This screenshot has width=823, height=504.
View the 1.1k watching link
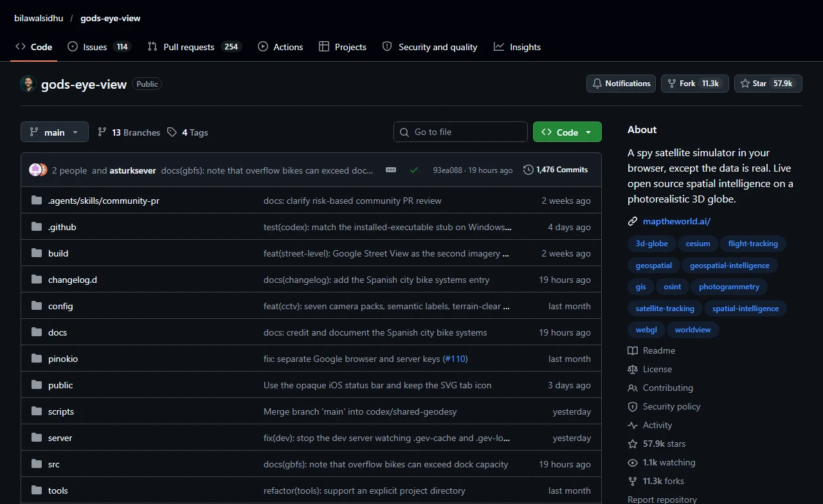coord(662,462)
